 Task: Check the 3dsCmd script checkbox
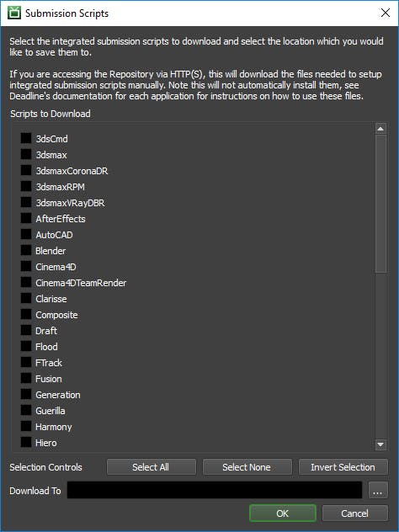(x=26, y=138)
